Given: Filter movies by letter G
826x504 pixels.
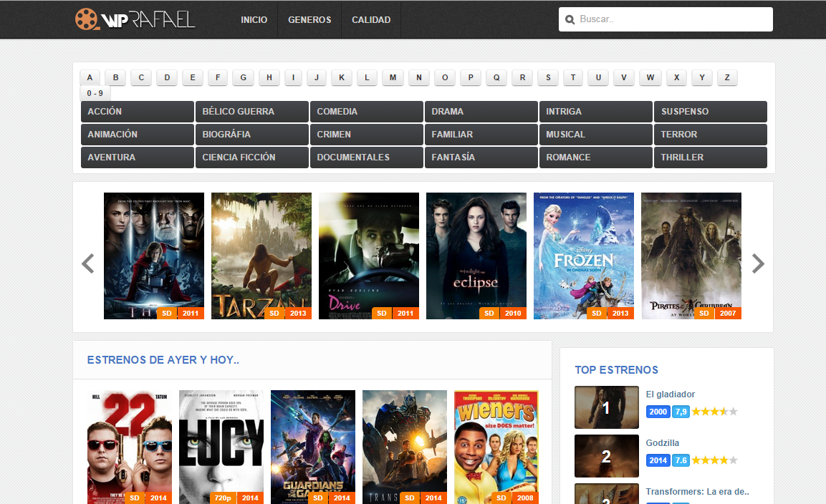Looking at the screenshot, I should [244, 77].
